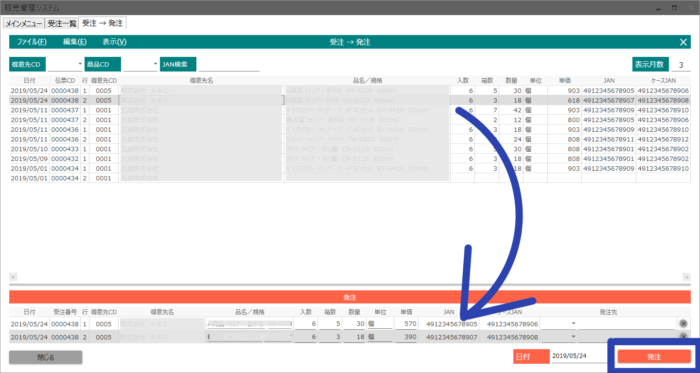Open the ファイル(F) menu
The image size is (700, 373).
tap(32, 42)
